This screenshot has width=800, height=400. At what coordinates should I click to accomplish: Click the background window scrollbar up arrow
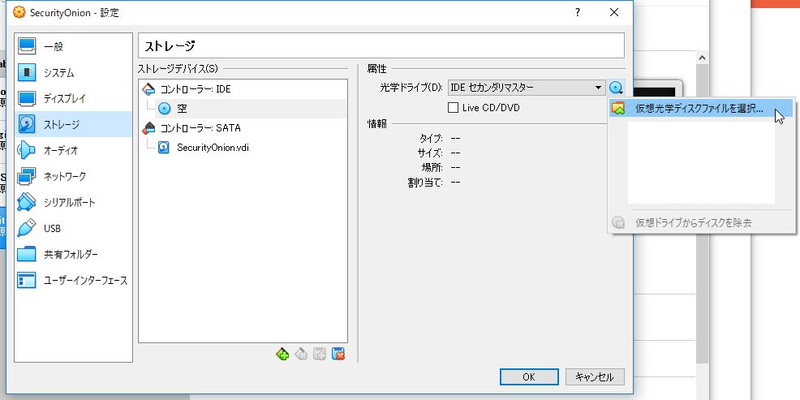pos(702,58)
